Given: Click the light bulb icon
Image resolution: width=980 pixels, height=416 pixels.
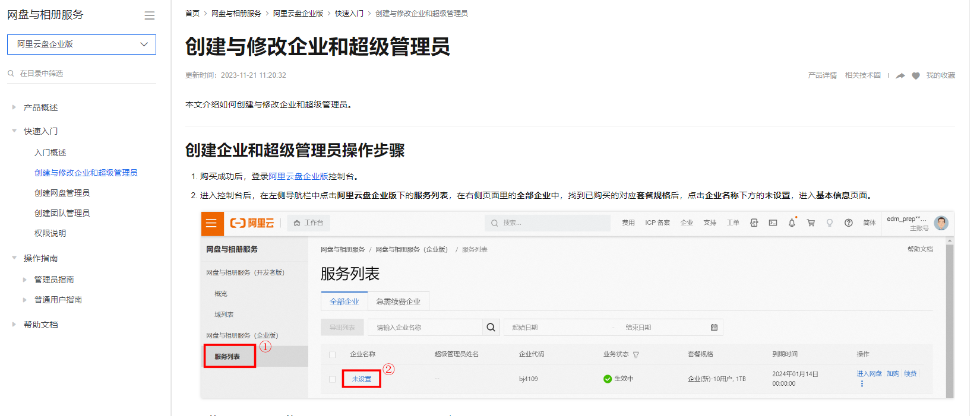Looking at the screenshot, I should [830, 223].
